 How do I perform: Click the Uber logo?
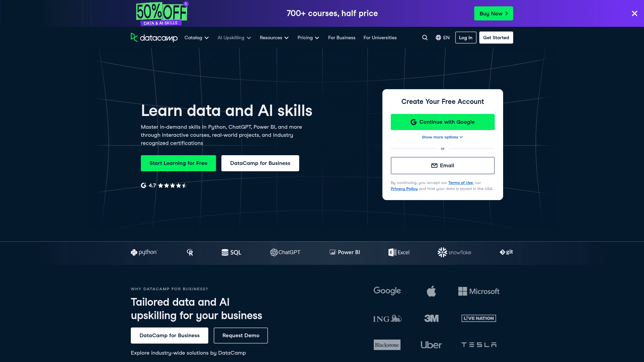(431, 345)
